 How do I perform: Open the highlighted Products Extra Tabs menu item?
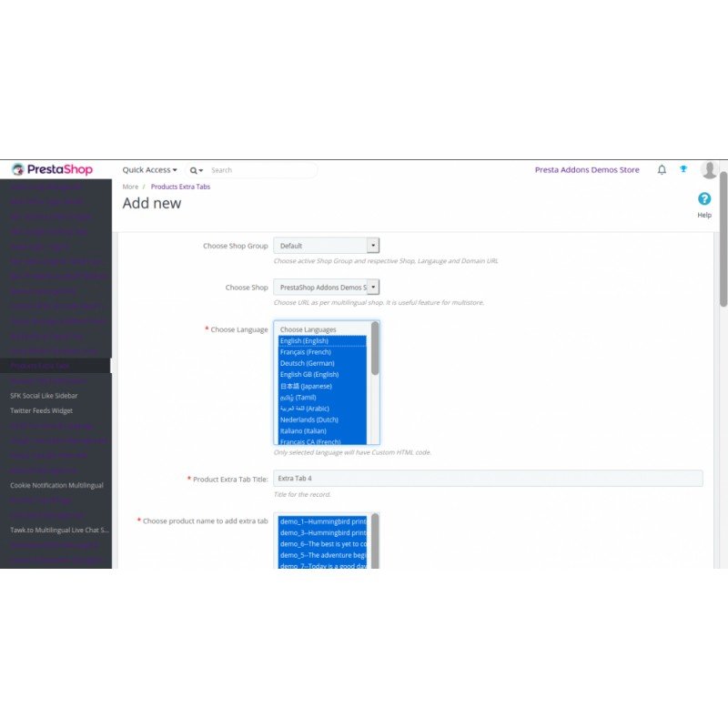[x=56, y=366]
